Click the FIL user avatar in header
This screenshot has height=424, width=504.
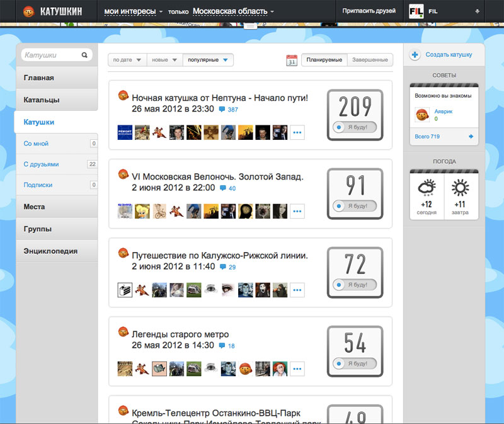tap(416, 11)
